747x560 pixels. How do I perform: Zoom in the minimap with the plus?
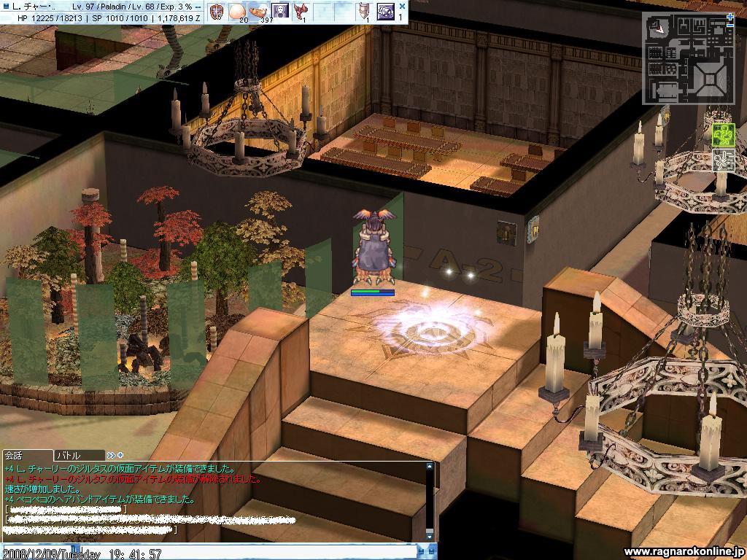pos(730,17)
